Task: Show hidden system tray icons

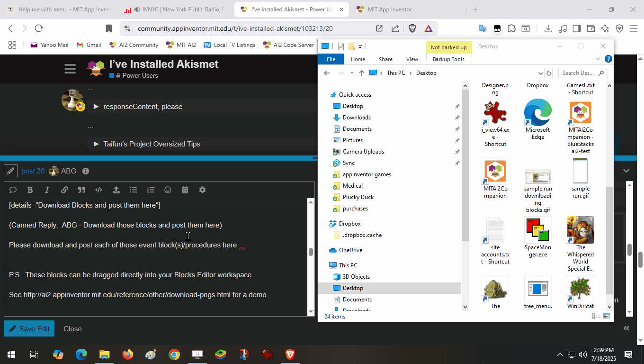Action: click(x=560, y=354)
